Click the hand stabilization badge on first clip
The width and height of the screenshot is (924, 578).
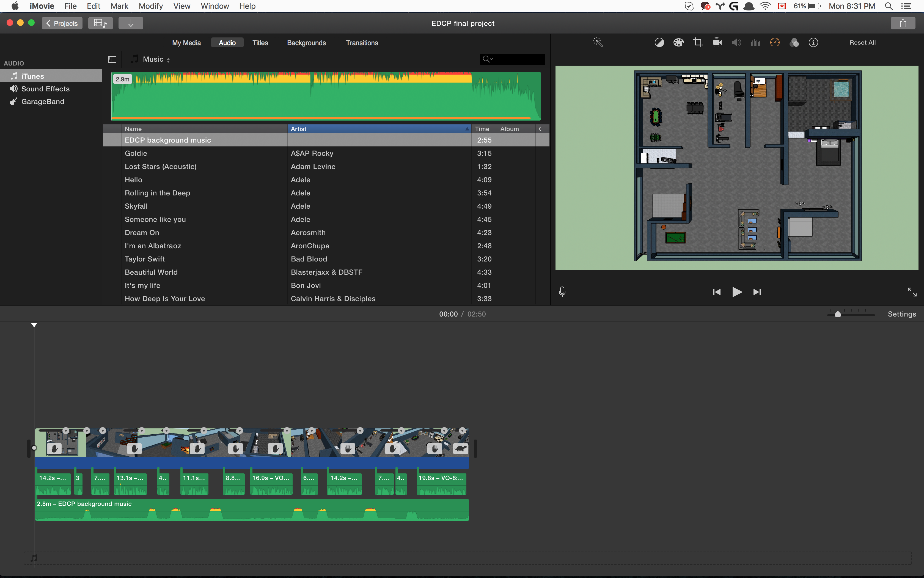[54, 449]
